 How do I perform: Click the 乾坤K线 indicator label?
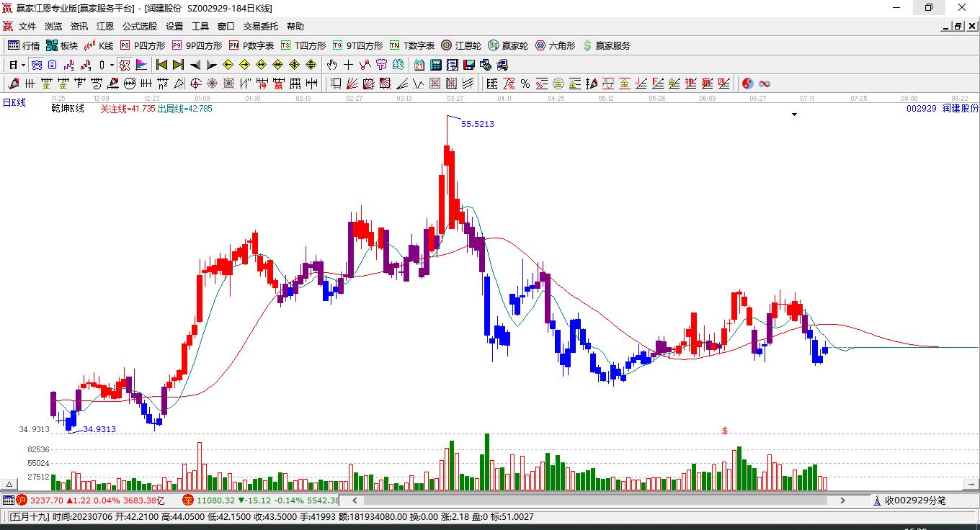pyautogui.click(x=68, y=109)
